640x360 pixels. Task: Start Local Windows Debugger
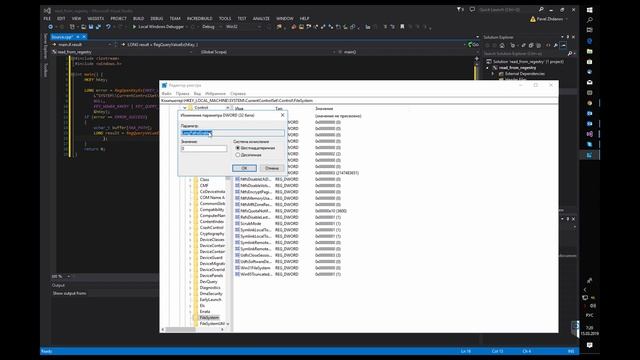158,27
